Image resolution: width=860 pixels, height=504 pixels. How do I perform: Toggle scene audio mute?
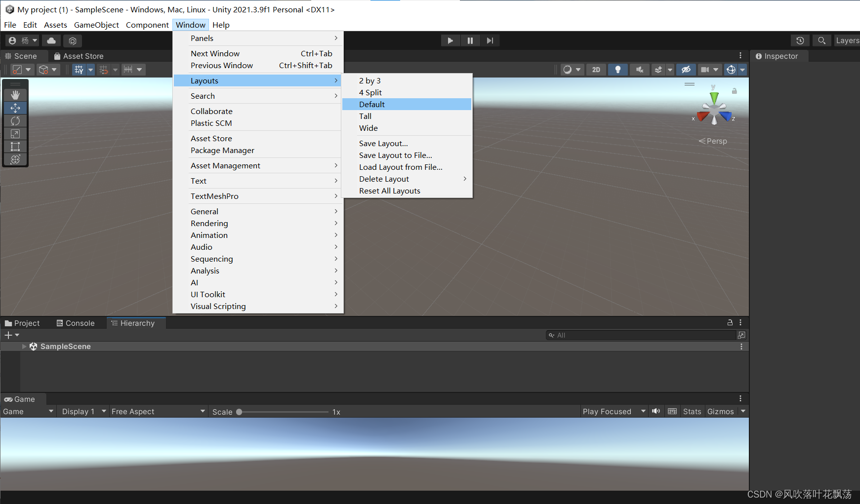pyautogui.click(x=640, y=70)
